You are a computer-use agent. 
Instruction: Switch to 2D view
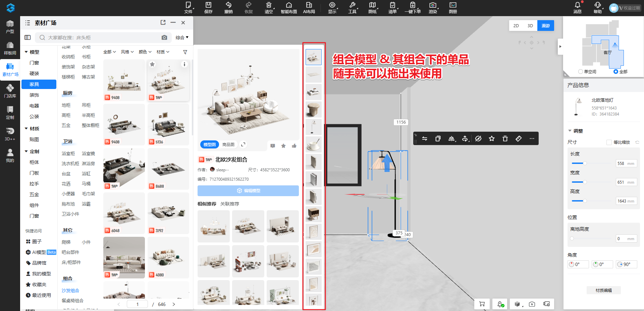(516, 26)
